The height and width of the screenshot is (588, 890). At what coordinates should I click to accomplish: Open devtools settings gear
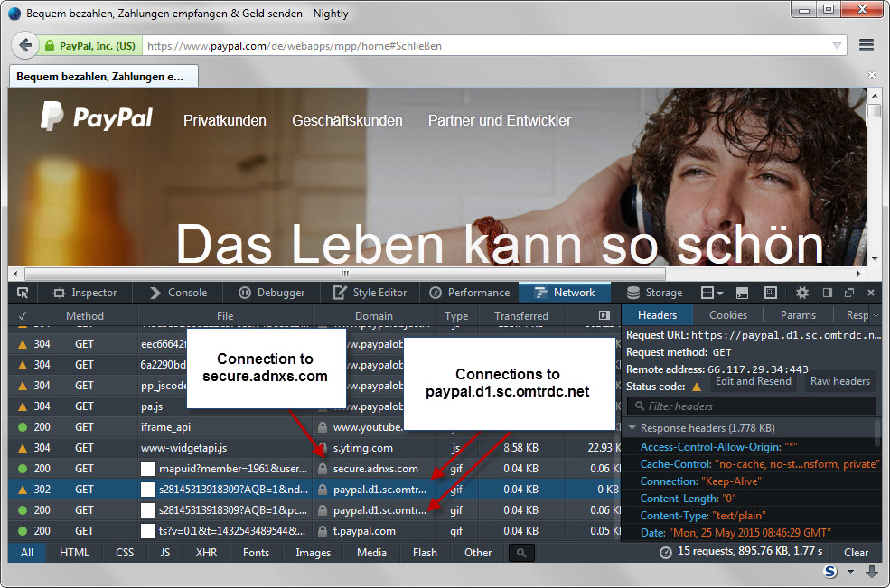coord(802,293)
